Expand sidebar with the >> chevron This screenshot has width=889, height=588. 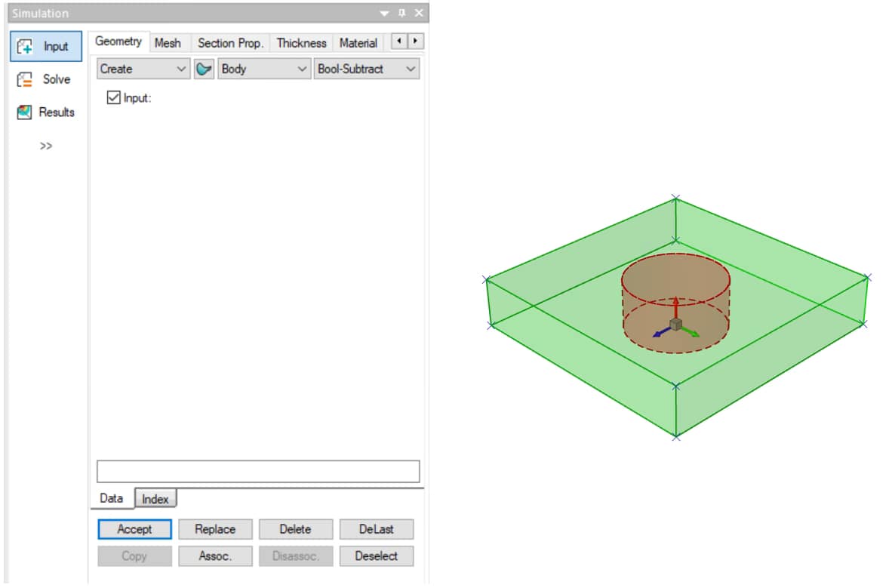(x=46, y=146)
